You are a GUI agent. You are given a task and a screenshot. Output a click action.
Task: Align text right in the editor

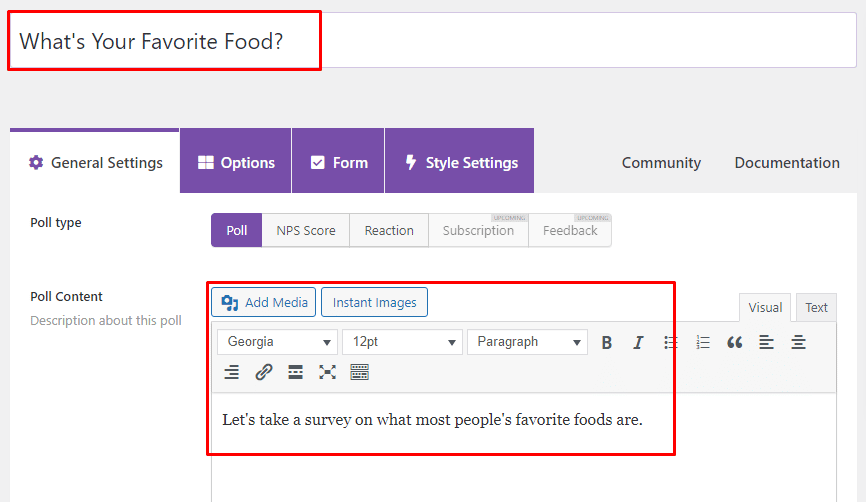coord(232,372)
